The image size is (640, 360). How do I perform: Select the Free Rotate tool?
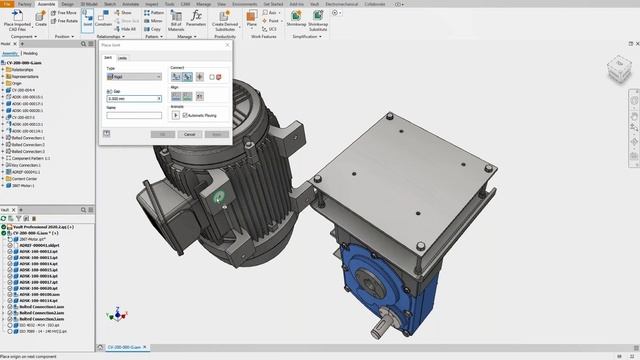(64, 21)
